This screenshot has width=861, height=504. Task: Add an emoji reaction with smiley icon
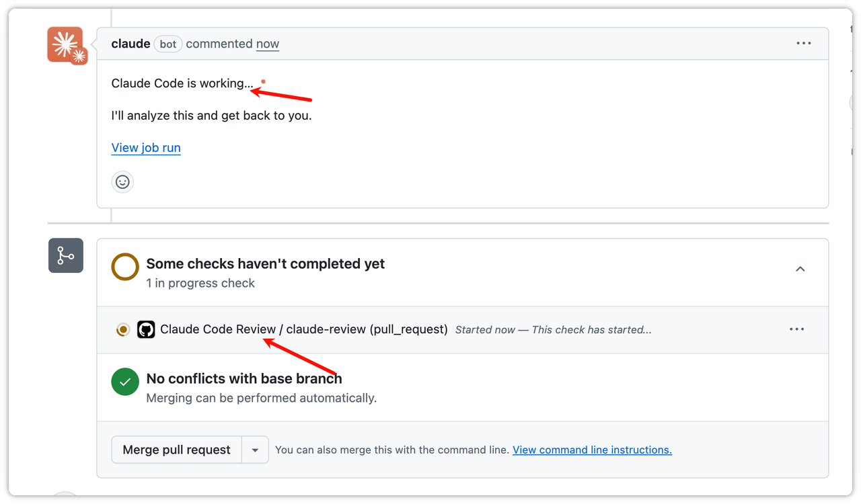pyautogui.click(x=122, y=181)
